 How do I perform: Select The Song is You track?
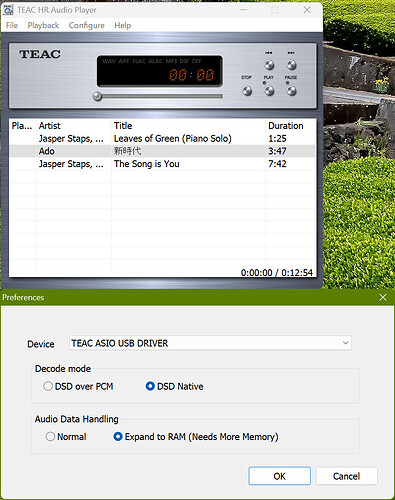[147, 164]
